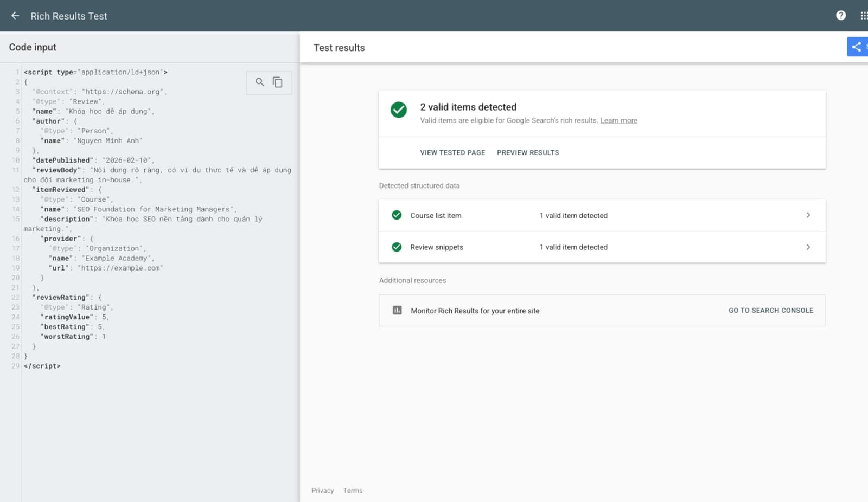Search within the code using magnifier icon
Image resolution: width=868 pixels, height=502 pixels.
click(x=260, y=82)
